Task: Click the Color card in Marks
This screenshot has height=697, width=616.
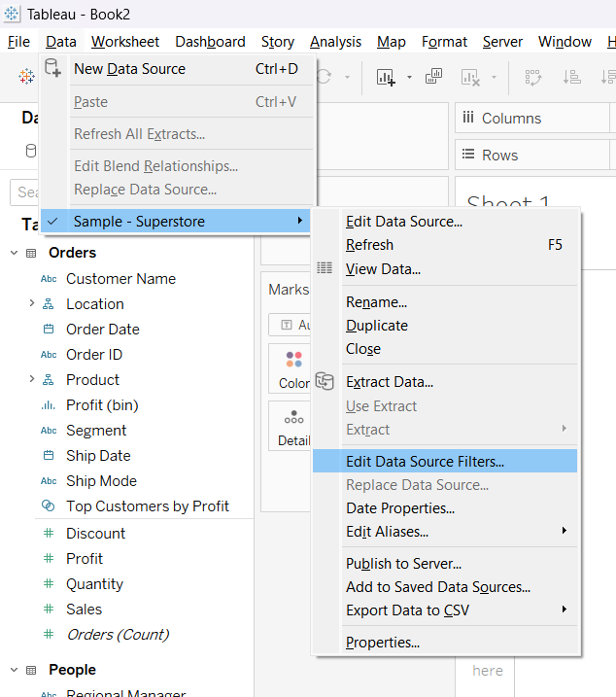Action: (x=292, y=369)
